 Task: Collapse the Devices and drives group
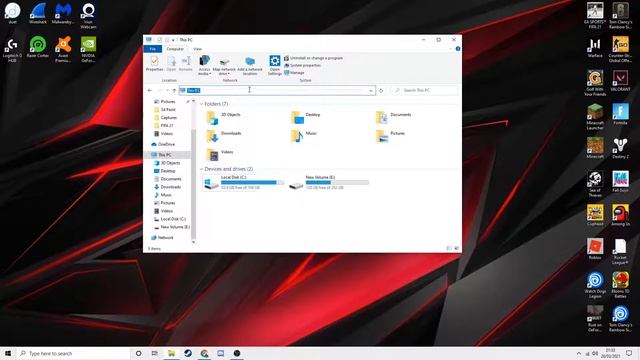click(x=201, y=169)
